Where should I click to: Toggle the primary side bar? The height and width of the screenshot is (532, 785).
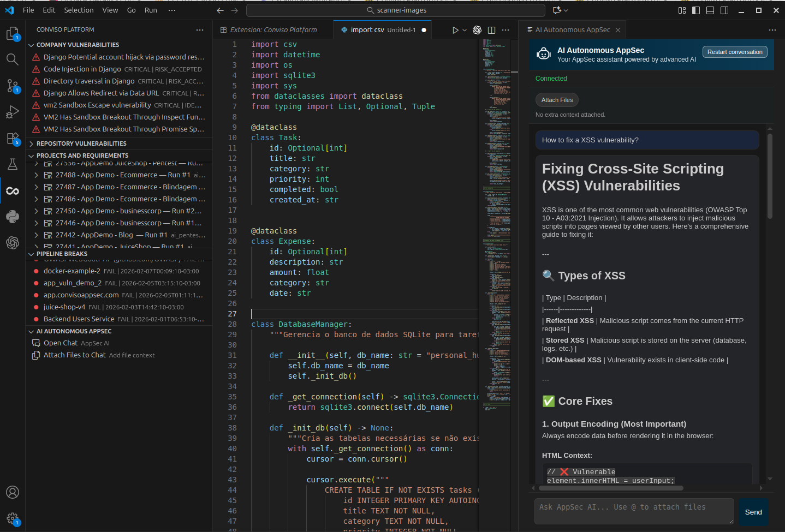[696, 10]
